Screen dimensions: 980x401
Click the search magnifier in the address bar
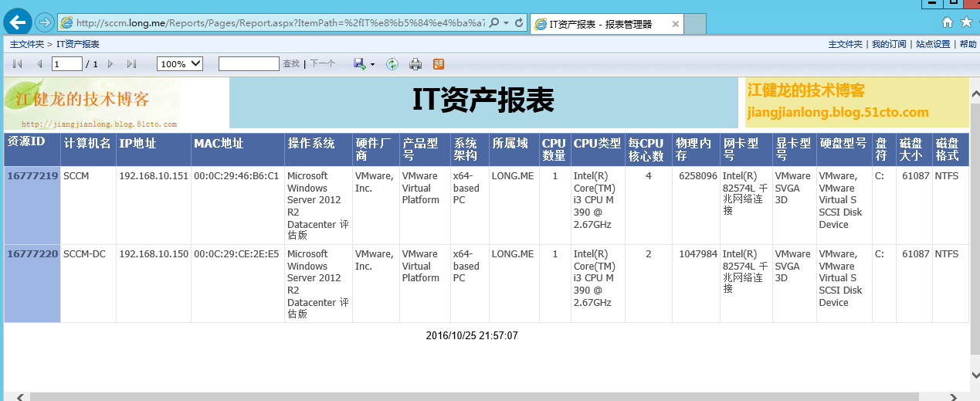(494, 23)
